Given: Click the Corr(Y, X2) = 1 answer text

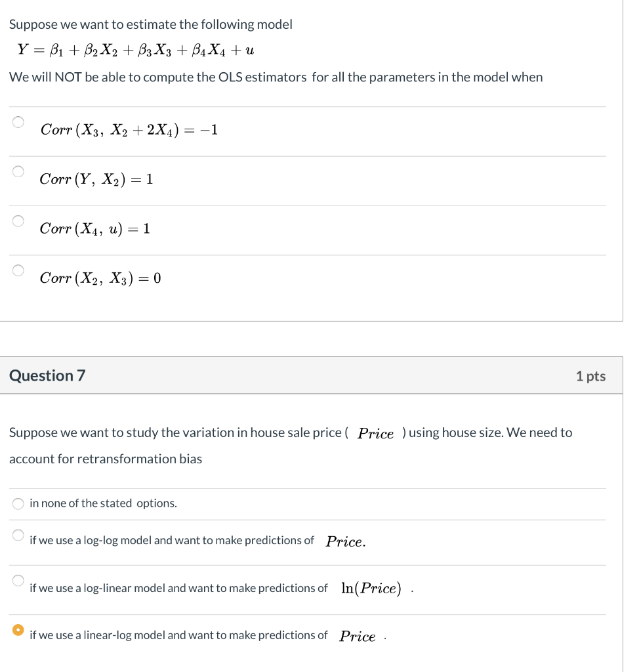Looking at the screenshot, I should [96, 178].
